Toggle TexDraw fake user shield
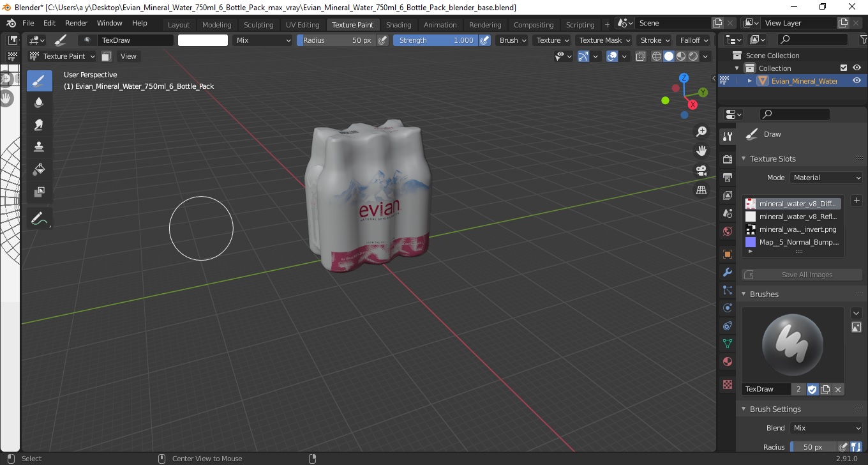This screenshot has width=868, height=465. click(812, 389)
